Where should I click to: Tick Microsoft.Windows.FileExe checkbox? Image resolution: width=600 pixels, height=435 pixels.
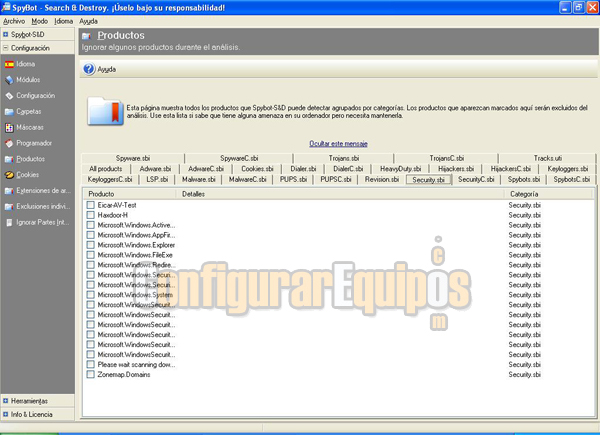coord(90,255)
